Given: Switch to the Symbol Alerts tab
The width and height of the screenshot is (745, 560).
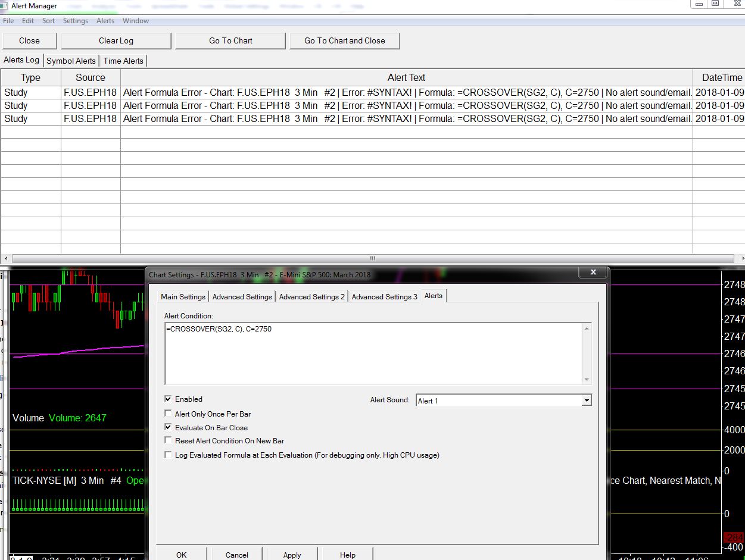Looking at the screenshot, I should [x=71, y=61].
